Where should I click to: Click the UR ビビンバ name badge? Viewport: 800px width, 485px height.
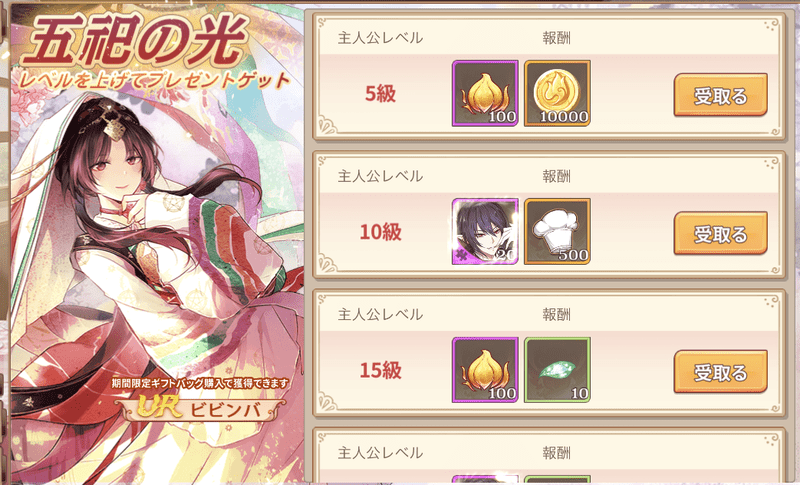199,409
